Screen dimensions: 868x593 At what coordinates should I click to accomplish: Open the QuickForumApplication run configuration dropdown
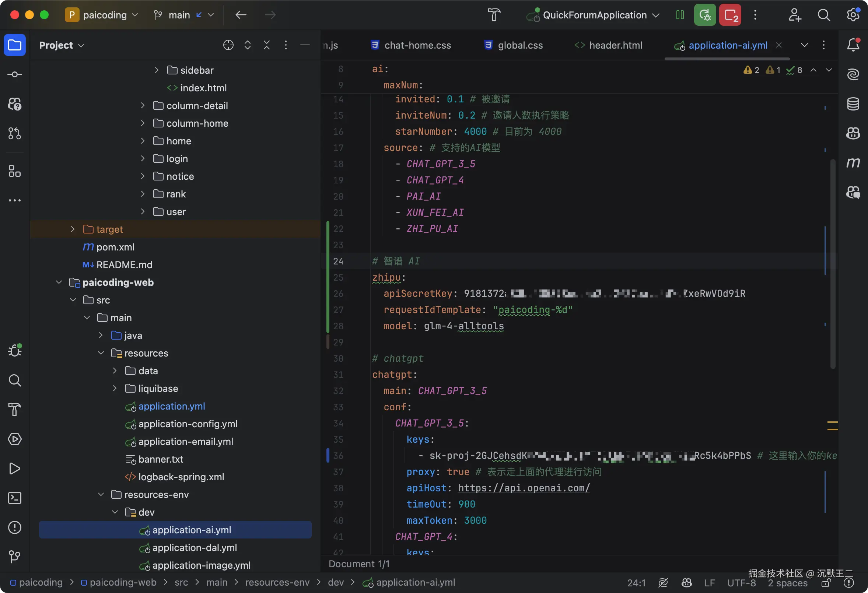click(x=594, y=15)
